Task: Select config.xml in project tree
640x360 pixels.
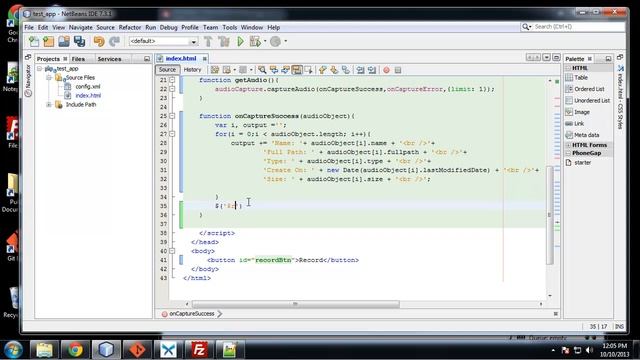Action: pyautogui.click(x=88, y=87)
